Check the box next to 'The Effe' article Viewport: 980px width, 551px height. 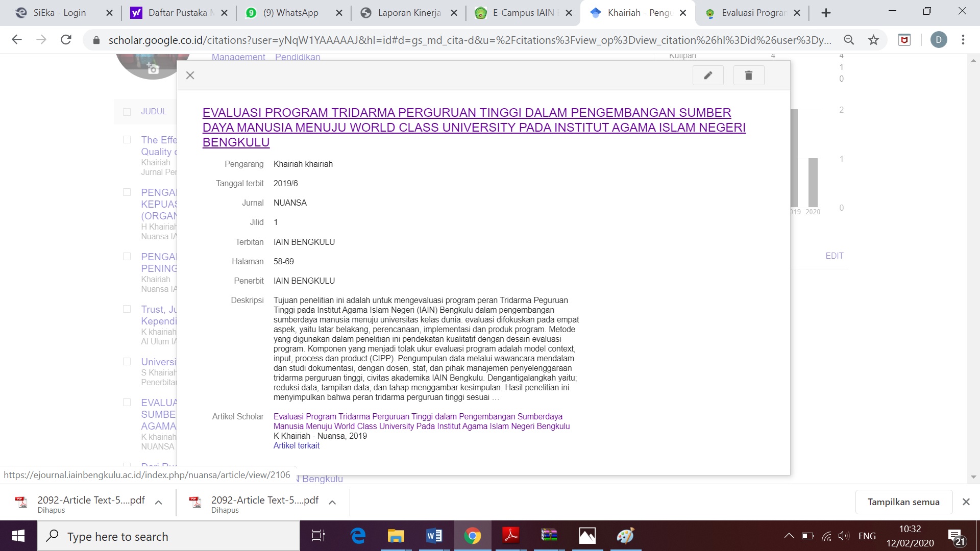point(127,140)
